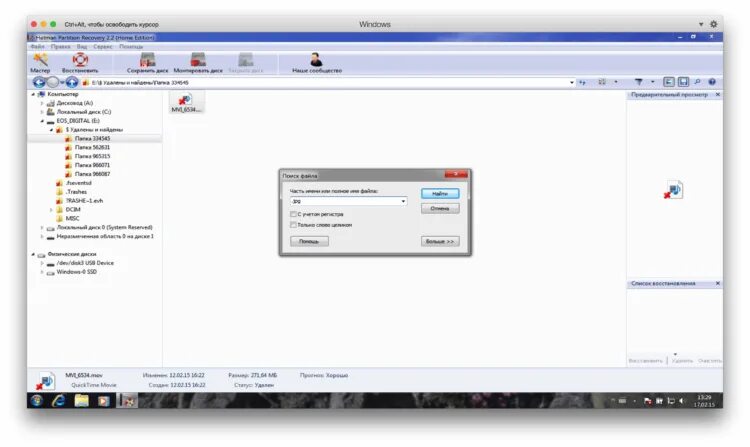
Task: Open the Вид menu
Action: tap(82, 46)
